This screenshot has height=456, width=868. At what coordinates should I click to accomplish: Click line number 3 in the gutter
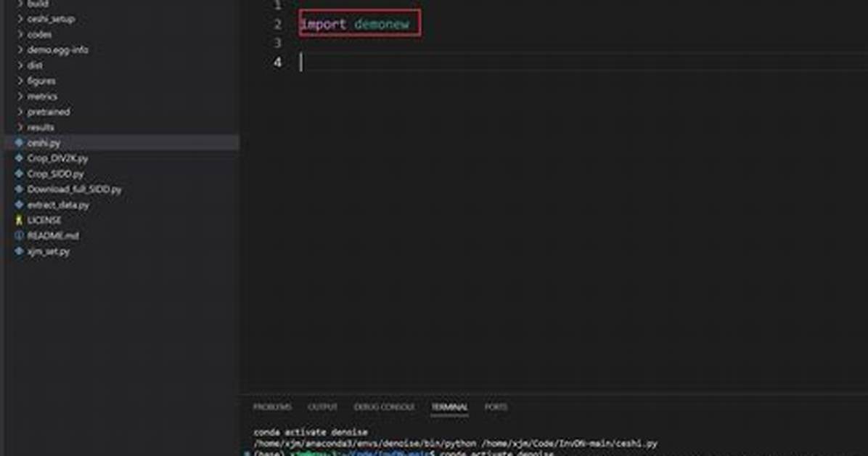[277, 44]
